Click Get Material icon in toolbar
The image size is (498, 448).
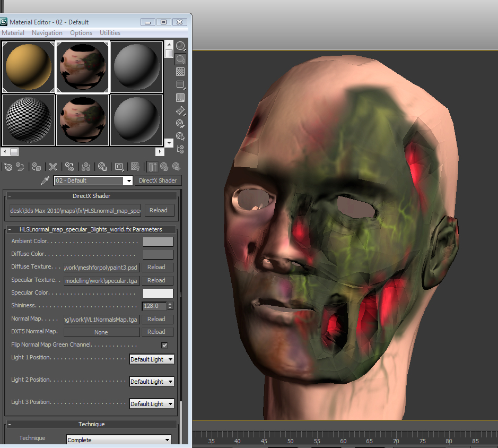[8, 167]
